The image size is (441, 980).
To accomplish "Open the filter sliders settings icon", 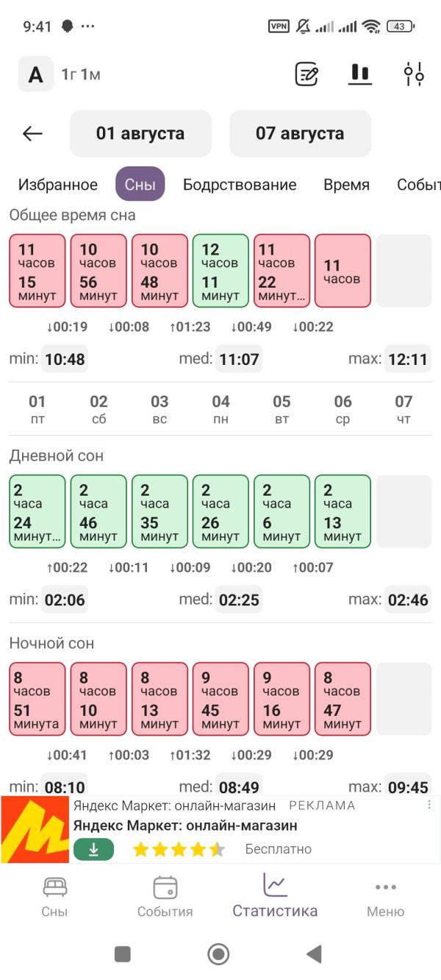I will click(414, 74).
